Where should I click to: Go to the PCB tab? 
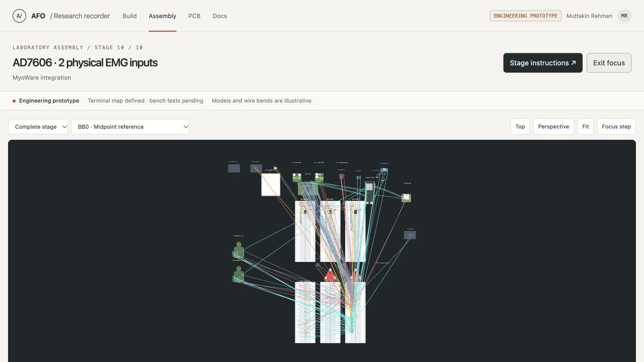[x=194, y=16]
